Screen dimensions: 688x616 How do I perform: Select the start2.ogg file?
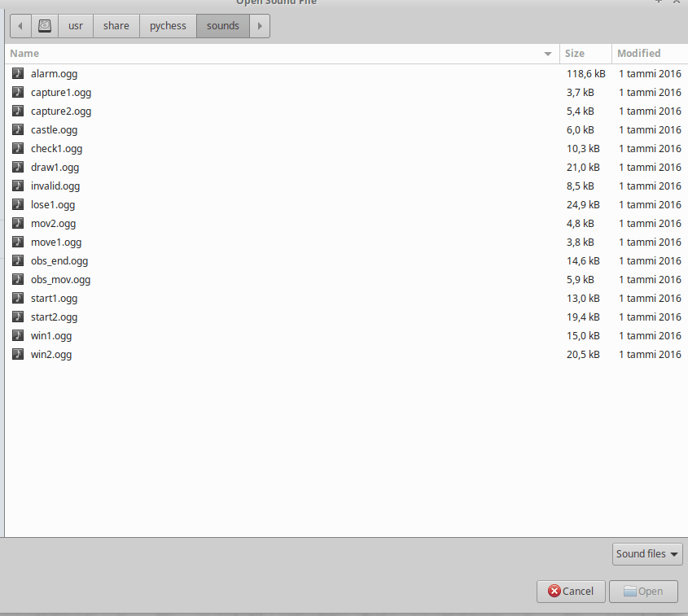tap(54, 317)
